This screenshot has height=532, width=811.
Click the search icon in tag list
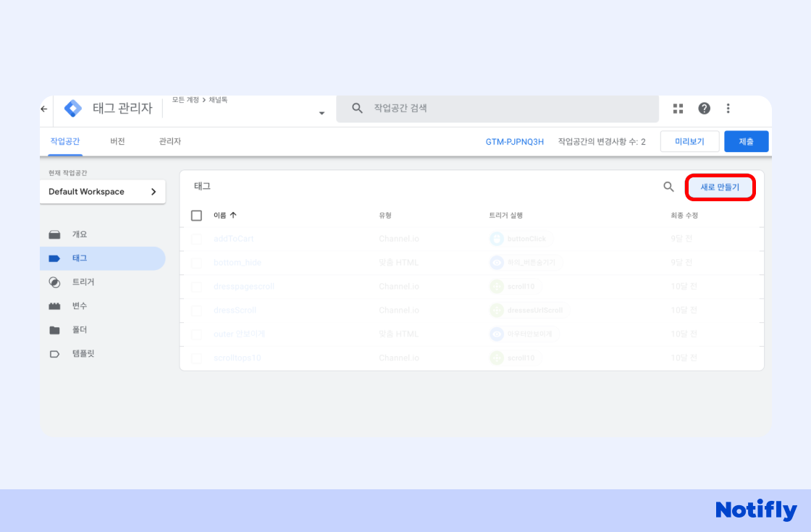tap(668, 187)
